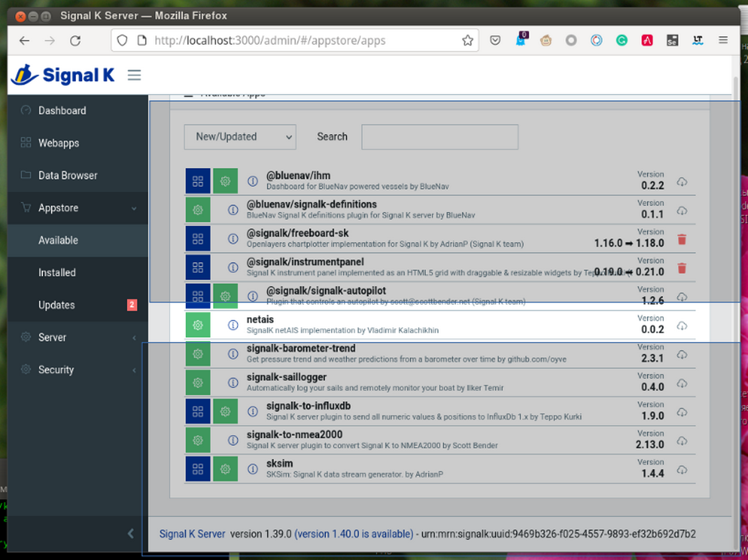The height and width of the screenshot is (560, 748).
Task: Open Firefox application menu
Action: (x=723, y=40)
